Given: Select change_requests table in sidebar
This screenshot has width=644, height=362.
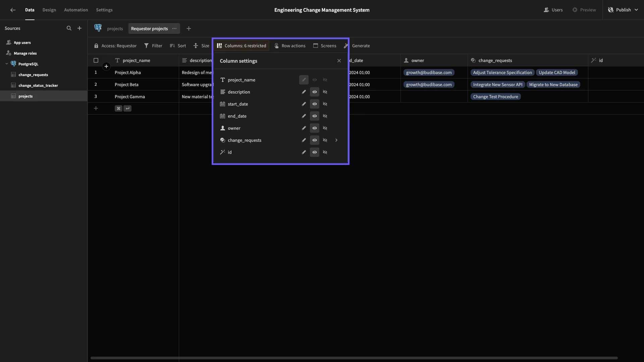Looking at the screenshot, I should pos(44,75).
